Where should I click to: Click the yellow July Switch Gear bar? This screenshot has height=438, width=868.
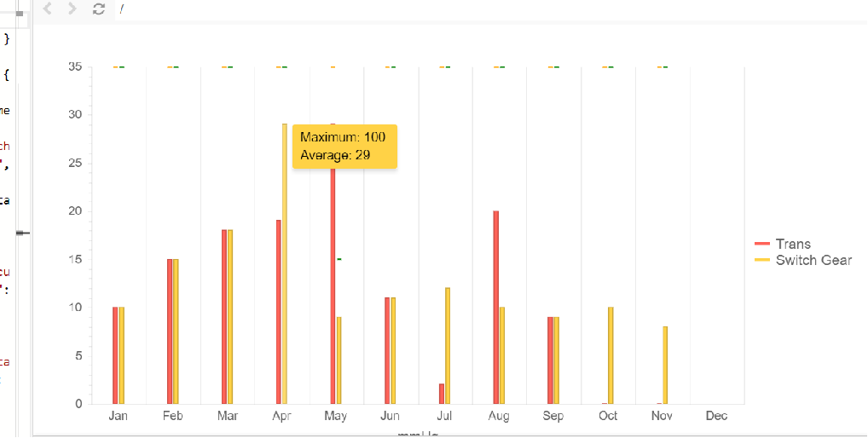coord(448,345)
